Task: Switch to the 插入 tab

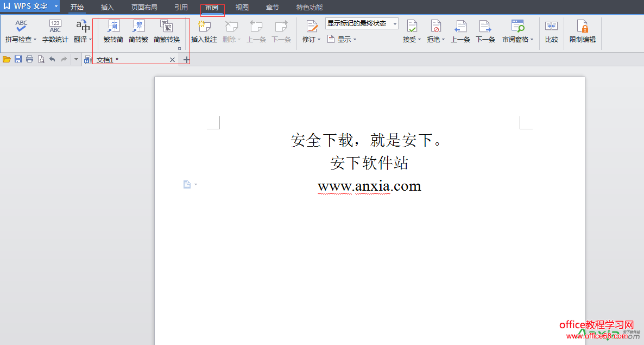Action: (x=108, y=8)
